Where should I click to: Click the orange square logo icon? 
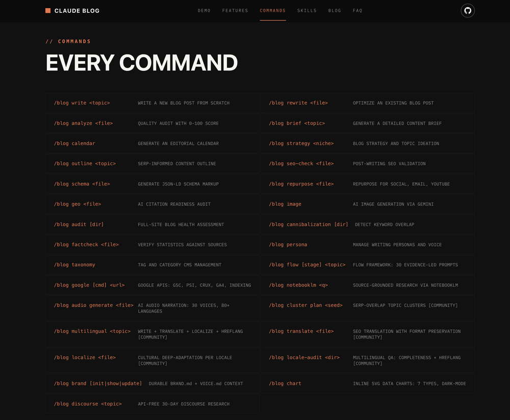coord(48,11)
